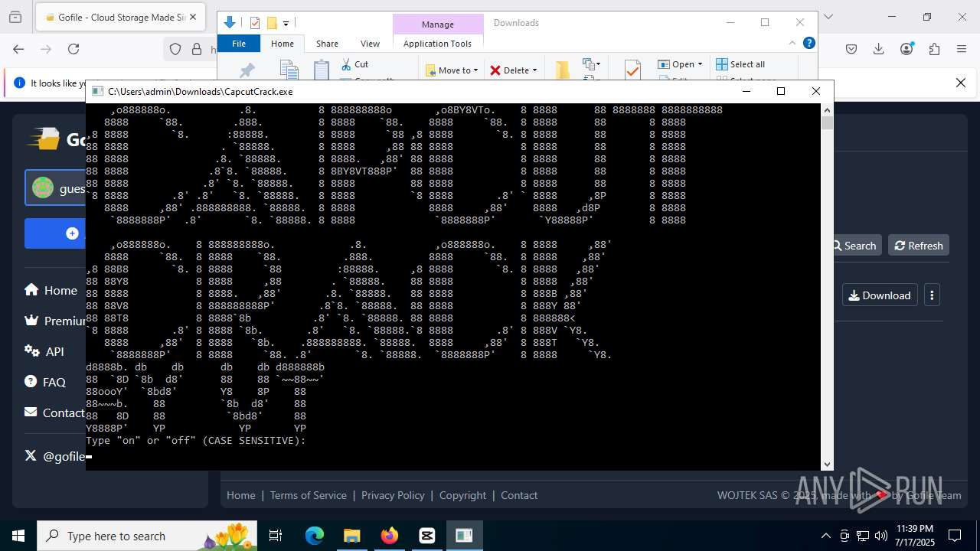Click the console scrollbar thumb
The height and width of the screenshot is (551, 980).
coord(827,123)
